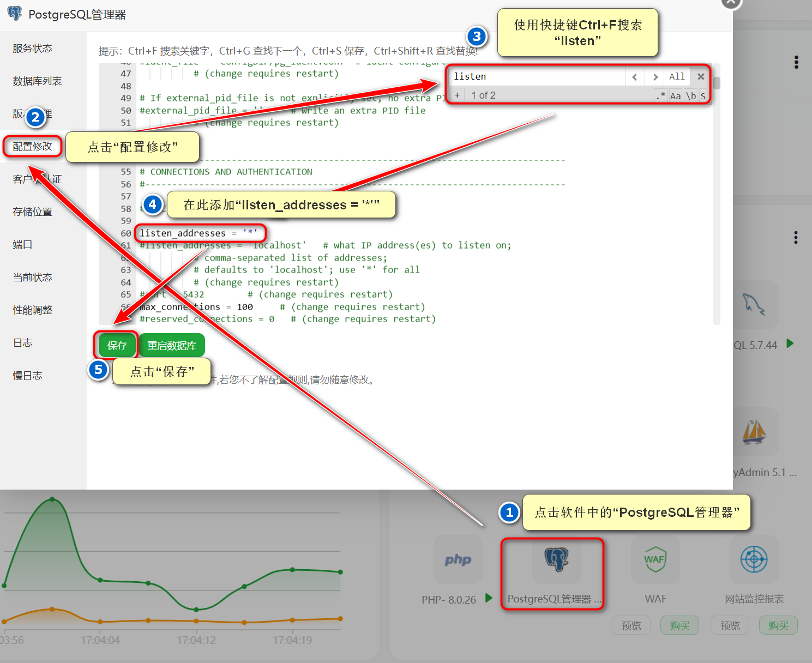This screenshot has height=663, width=812.
Task: Click the editor vertical scrollbar thumb
Action: click(x=717, y=83)
